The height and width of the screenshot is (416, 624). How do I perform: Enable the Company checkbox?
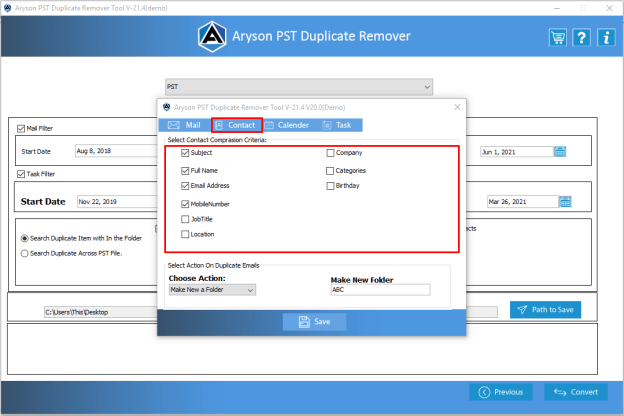(330, 153)
